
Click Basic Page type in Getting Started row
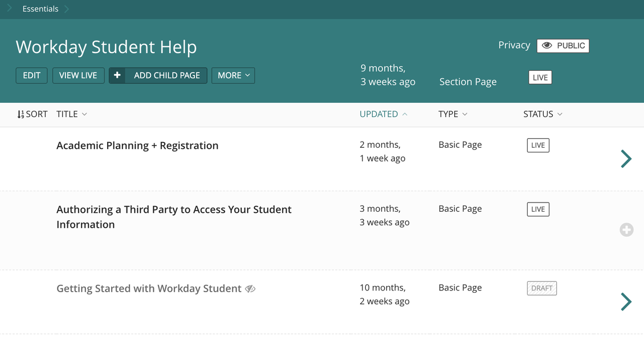pyautogui.click(x=460, y=288)
